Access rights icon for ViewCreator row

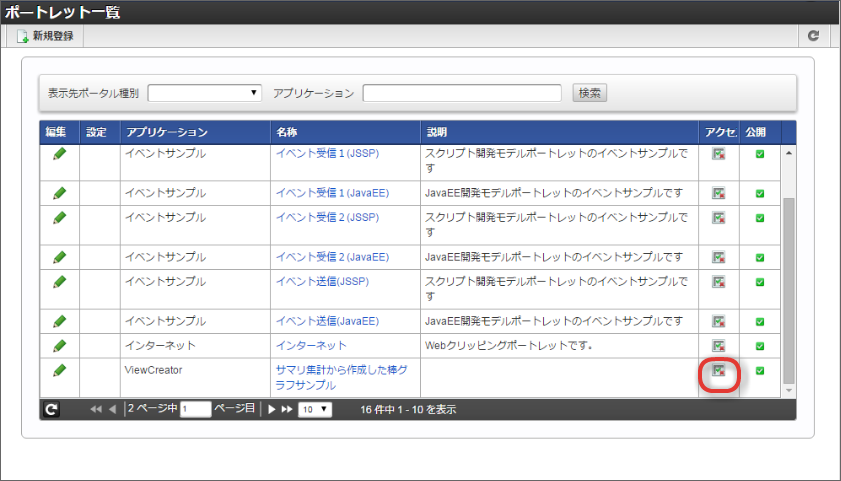click(x=719, y=370)
